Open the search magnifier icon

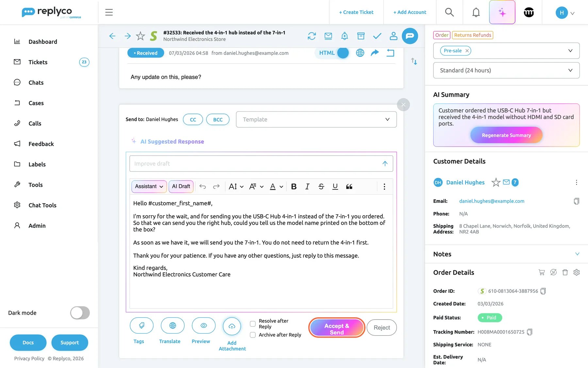[x=449, y=12]
